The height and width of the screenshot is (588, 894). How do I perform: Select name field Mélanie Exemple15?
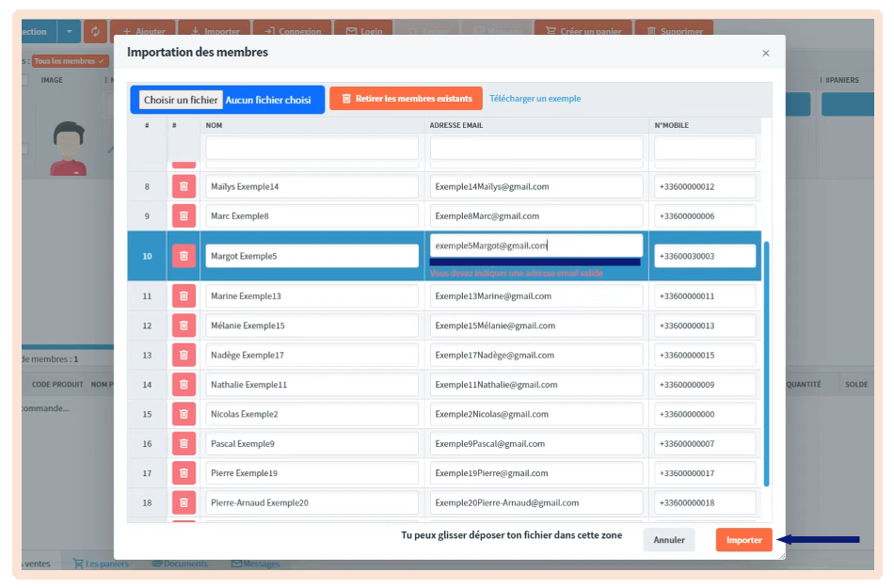311,326
